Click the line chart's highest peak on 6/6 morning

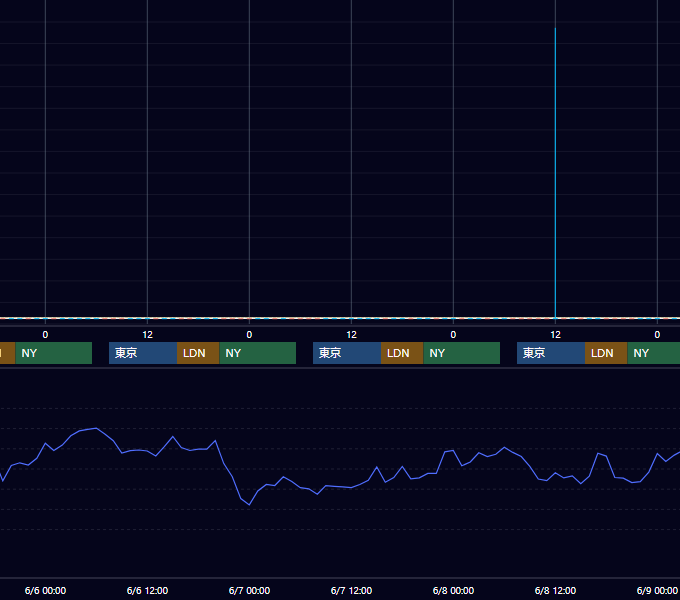point(96,428)
